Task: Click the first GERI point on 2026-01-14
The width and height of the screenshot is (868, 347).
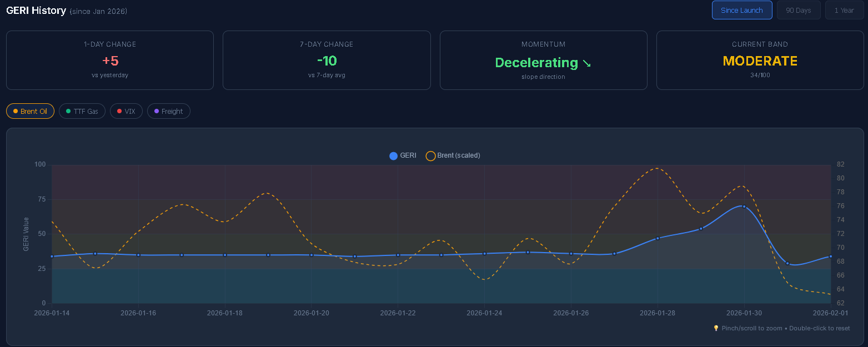Action: pyautogui.click(x=52, y=257)
